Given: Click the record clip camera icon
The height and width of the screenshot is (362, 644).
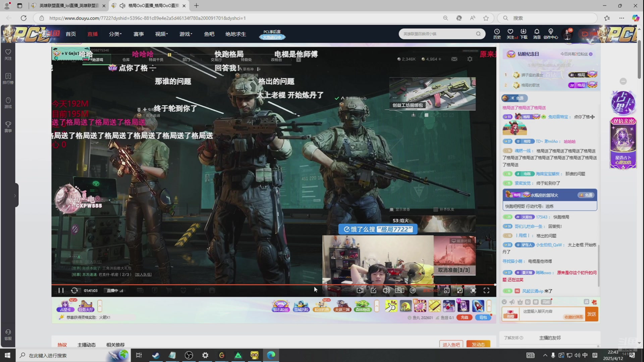Looking at the screenshot, I should [360, 291].
